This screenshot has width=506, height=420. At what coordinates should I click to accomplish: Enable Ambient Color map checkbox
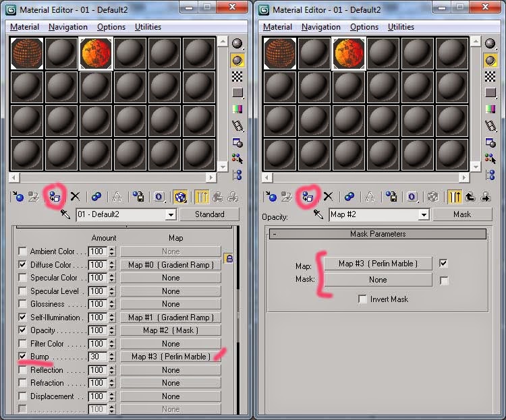[x=22, y=251]
